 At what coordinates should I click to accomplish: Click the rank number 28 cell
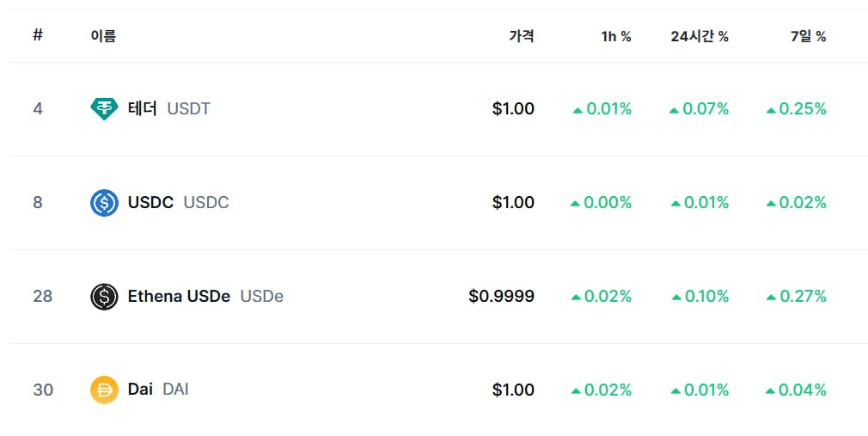(x=43, y=297)
